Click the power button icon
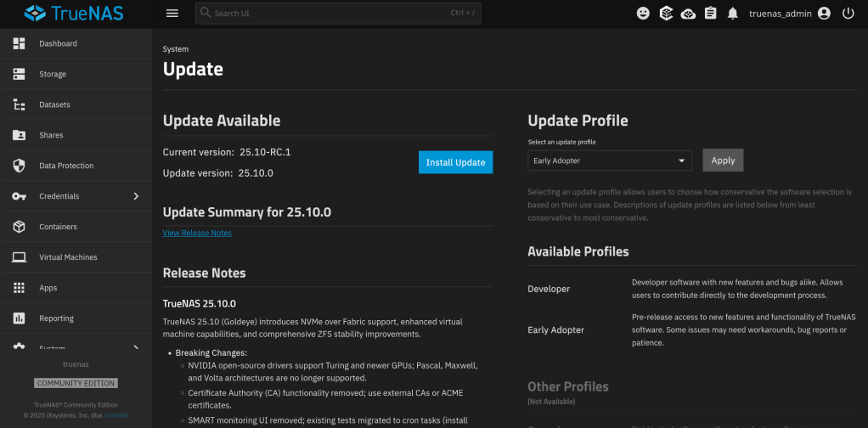The image size is (868, 428). (848, 14)
